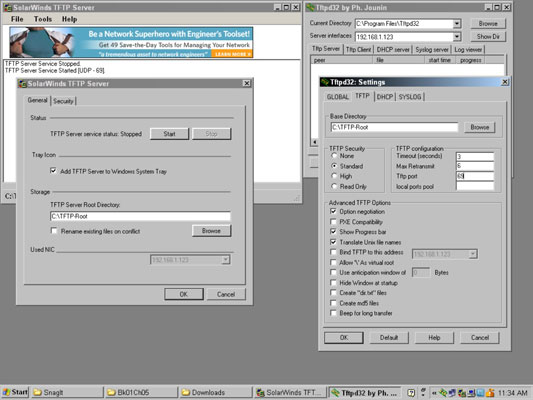
Task: Click the Tftpd32 green icon in system tray
Action: (443, 393)
